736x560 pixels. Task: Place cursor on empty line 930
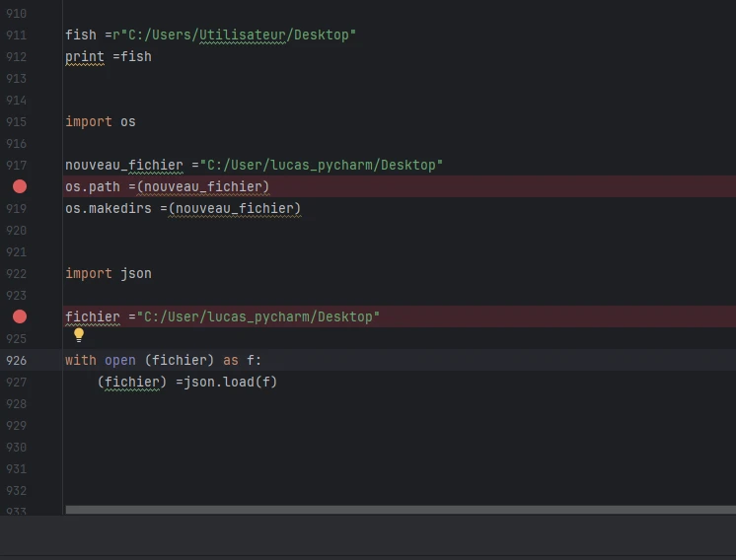point(296,447)
